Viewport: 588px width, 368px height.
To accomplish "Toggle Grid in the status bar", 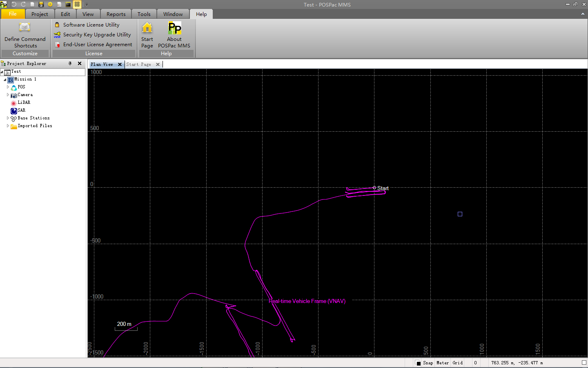I will pos(458,363).
